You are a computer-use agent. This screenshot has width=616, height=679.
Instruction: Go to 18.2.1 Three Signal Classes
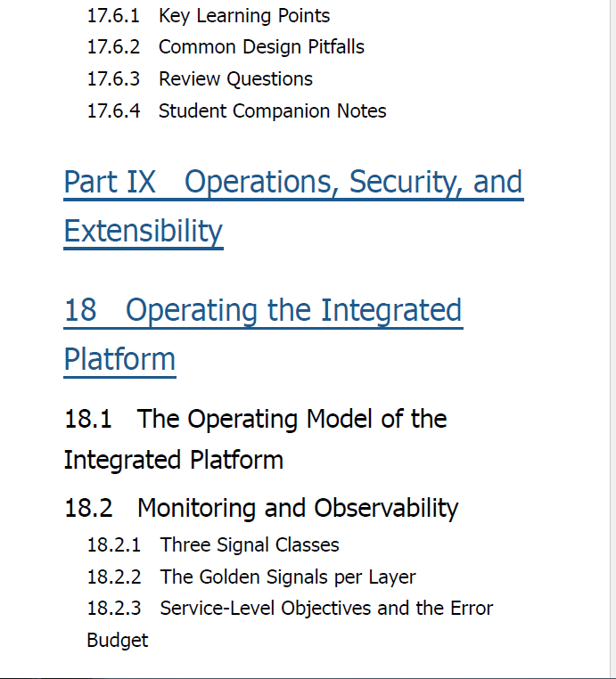[x=213, y=544]
